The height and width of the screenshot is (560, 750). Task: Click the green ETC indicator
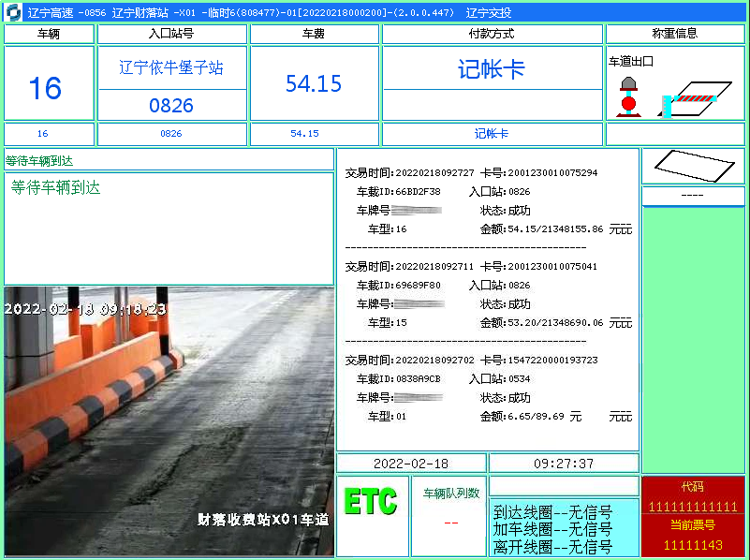coord(371,501)
